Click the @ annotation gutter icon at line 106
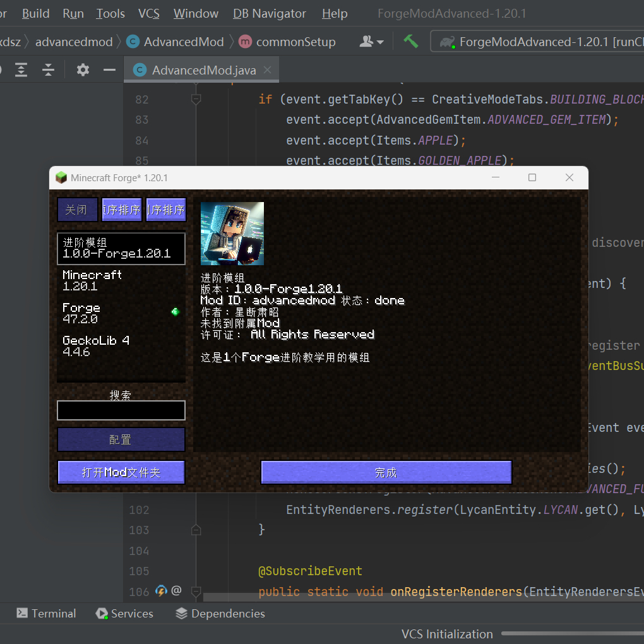The image size is (644, 644). click(x=176, y=590)
